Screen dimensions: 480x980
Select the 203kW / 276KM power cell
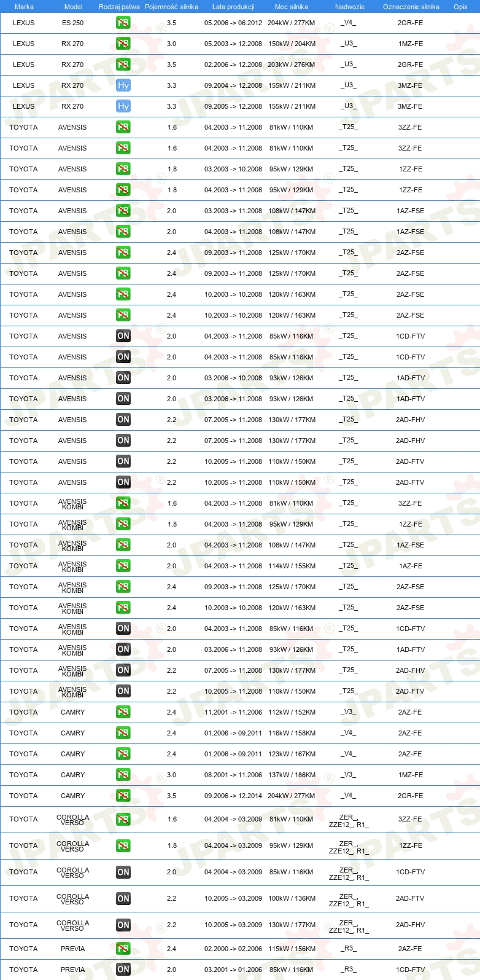click(x=292, y=65)
